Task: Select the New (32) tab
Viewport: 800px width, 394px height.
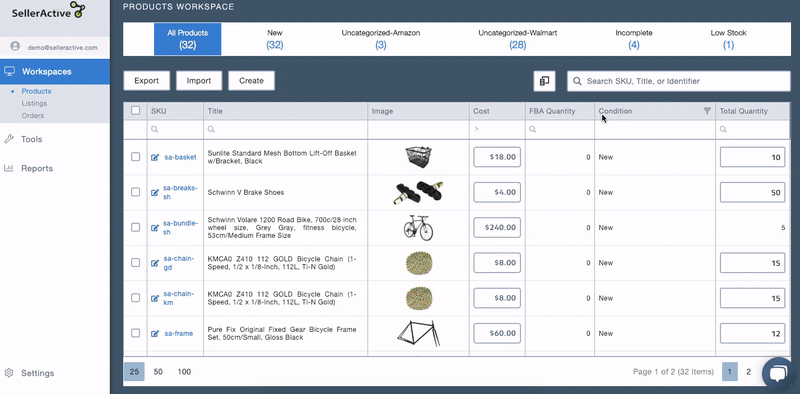Action: point(274,39)
